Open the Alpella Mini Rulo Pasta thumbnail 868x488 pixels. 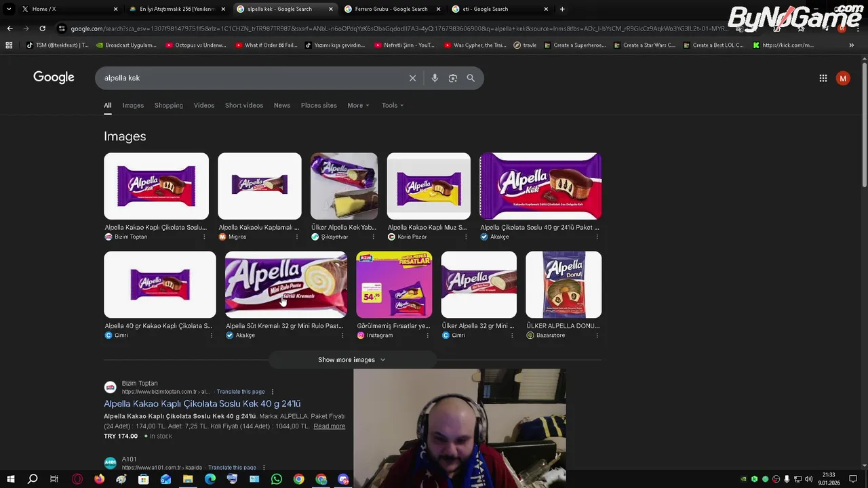click(x=285, y=285)
